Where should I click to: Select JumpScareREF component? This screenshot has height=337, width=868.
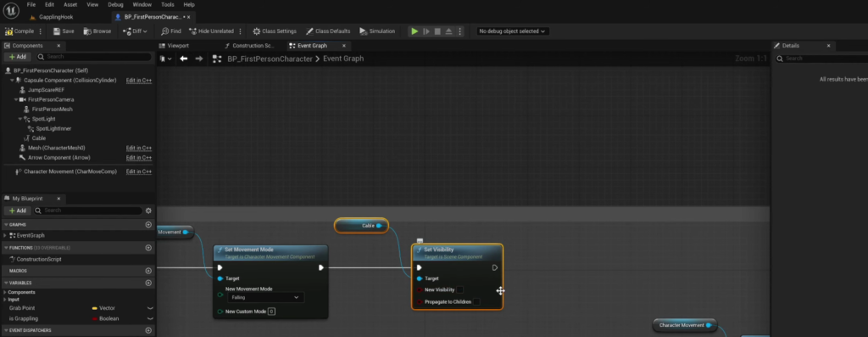click(46, 90)
